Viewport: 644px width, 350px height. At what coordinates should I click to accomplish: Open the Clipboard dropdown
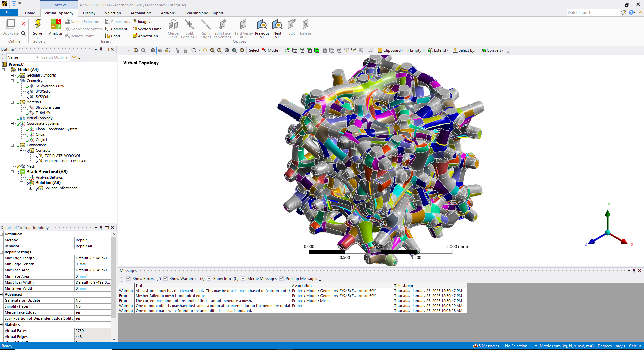pyautogui.click(x=390, y=50)
